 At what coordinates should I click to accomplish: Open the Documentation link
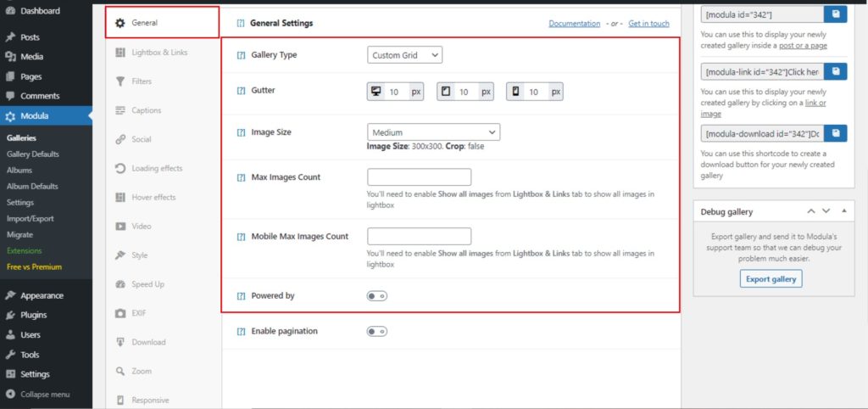[574, 24]
